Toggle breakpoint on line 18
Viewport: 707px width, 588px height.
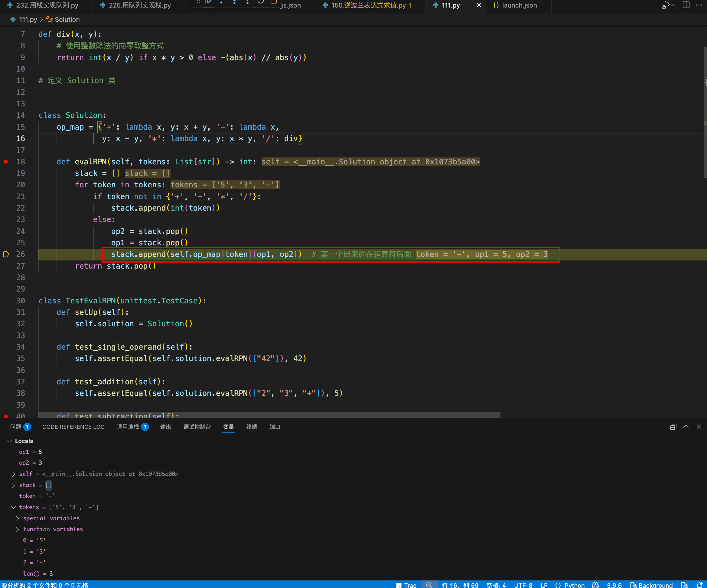coord(6,162)
